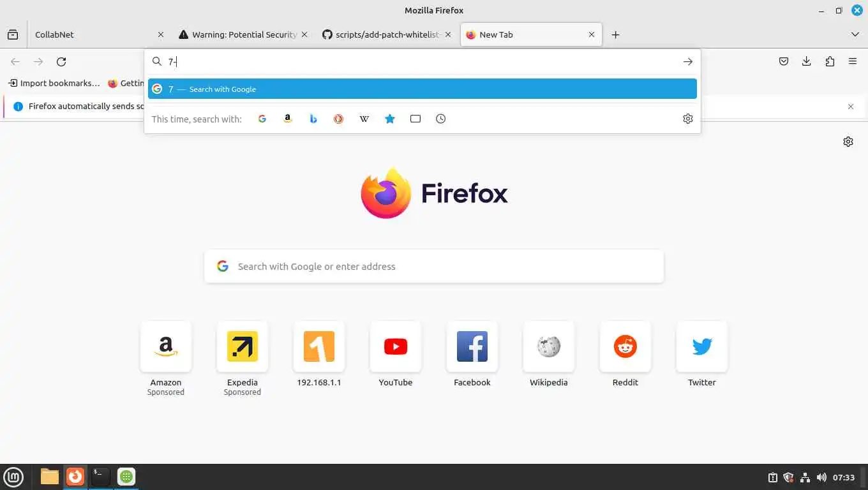The image size is (868, 490).
Task: Select the New Tab tab
Action: (x=531, y=34)
